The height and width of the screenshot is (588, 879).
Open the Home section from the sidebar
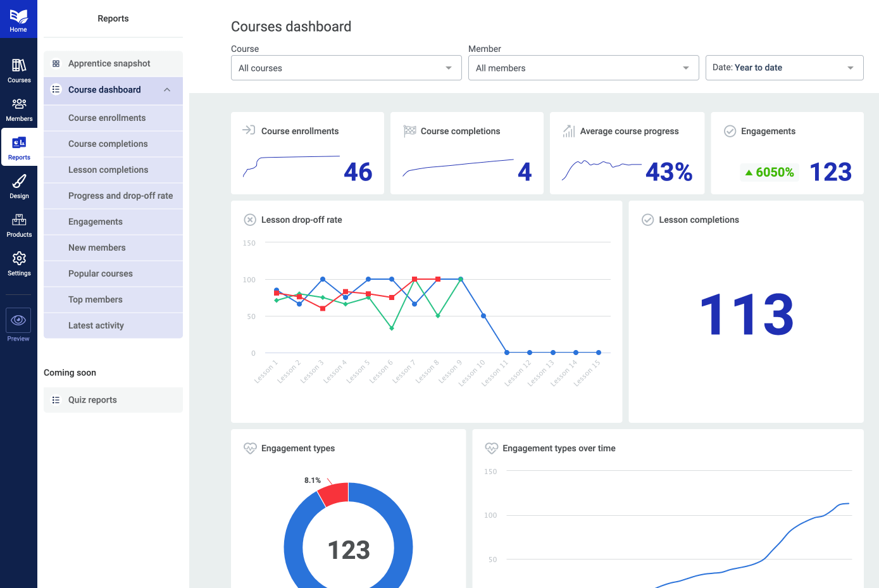point(18,18)
